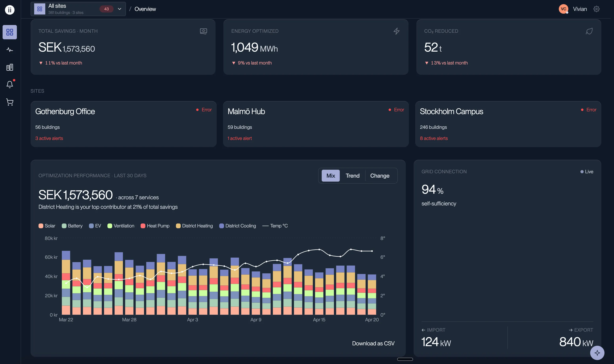Open the Gothenburg Office site card
The height and width of the screenshot is (364, 614).
pos(124,124)
